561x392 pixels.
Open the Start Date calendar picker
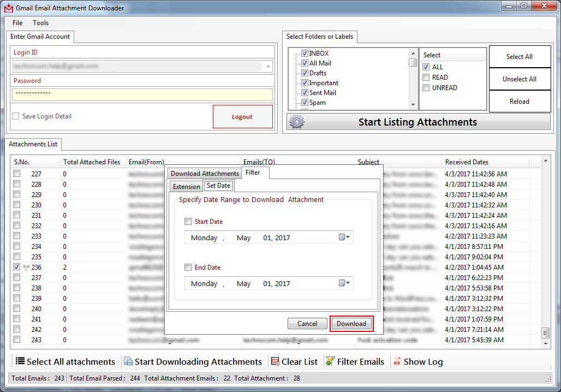pos(344,237)
